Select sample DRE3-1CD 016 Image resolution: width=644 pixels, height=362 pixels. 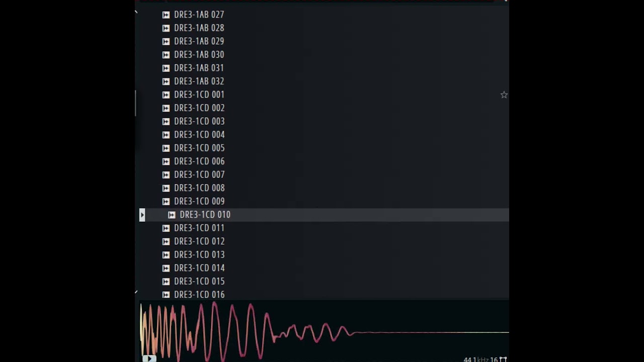coord(199,295)
